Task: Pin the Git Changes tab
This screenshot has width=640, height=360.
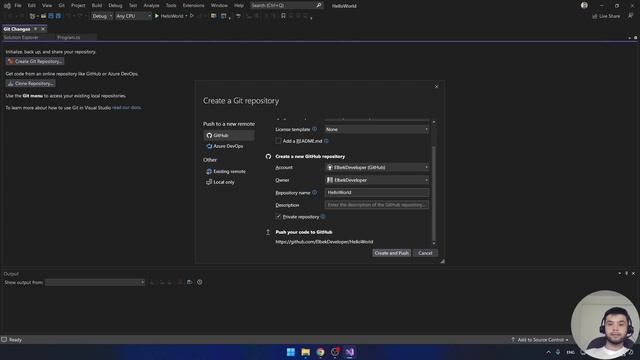Action: point(36,29)
